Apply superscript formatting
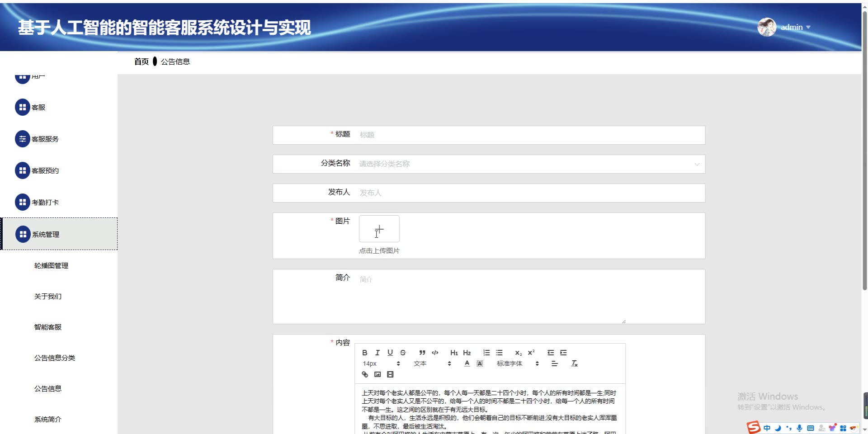The image size is (868, 434). [x=531, y=353]
